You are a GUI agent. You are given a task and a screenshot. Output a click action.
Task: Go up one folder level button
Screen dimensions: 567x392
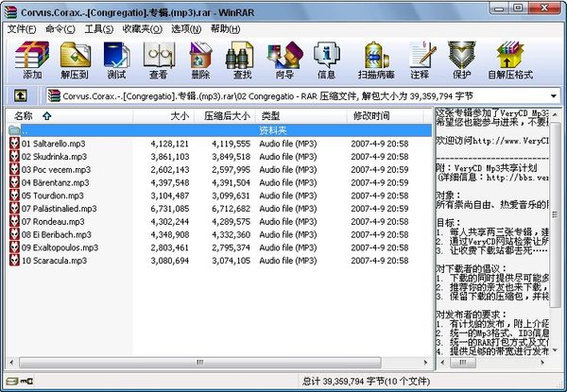[21, 95]
